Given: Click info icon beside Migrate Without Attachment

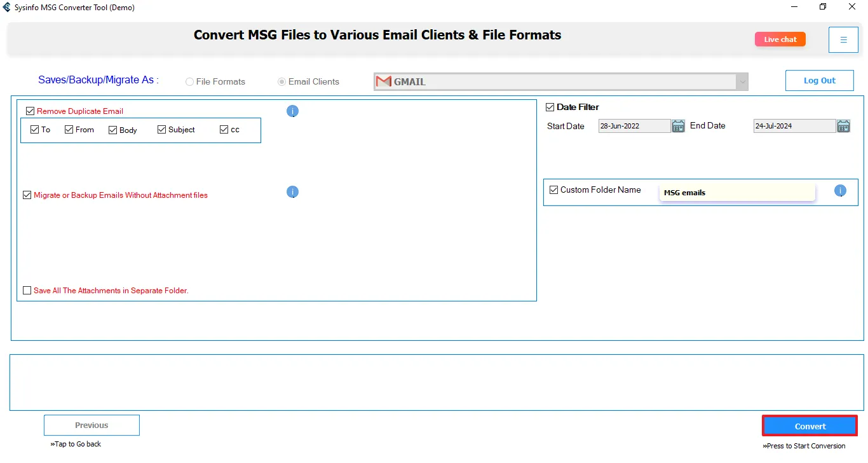Looking at the screenshot, I should click(292, 192).
